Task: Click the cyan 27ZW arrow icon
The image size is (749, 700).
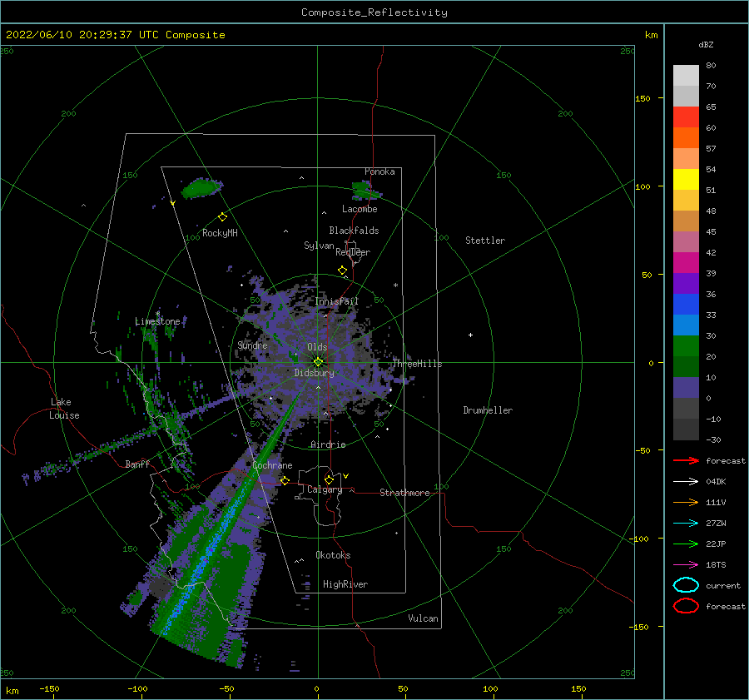Action: [686, 524]
